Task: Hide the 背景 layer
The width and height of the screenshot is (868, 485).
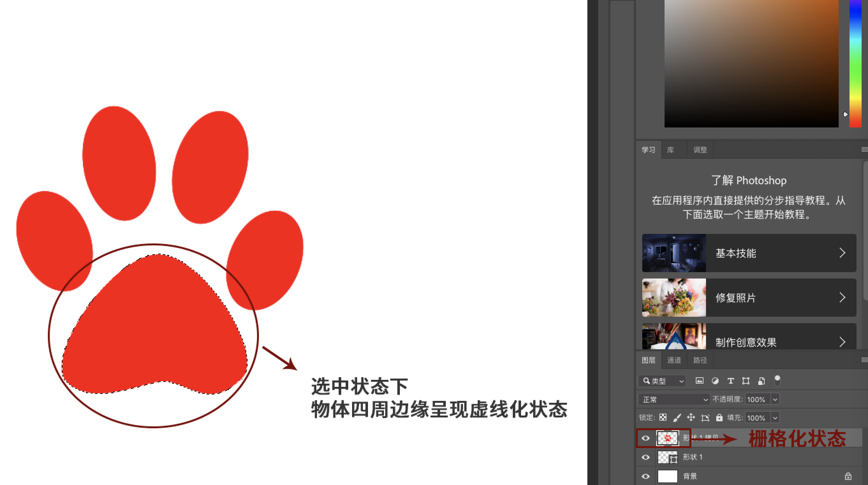Action: tap(646, 476)
